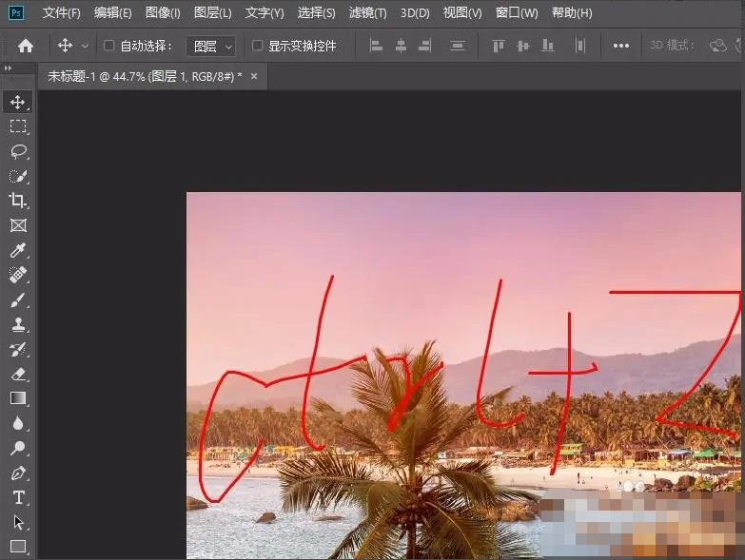Enable the 自动选择 checkbox

coord(108,46)
